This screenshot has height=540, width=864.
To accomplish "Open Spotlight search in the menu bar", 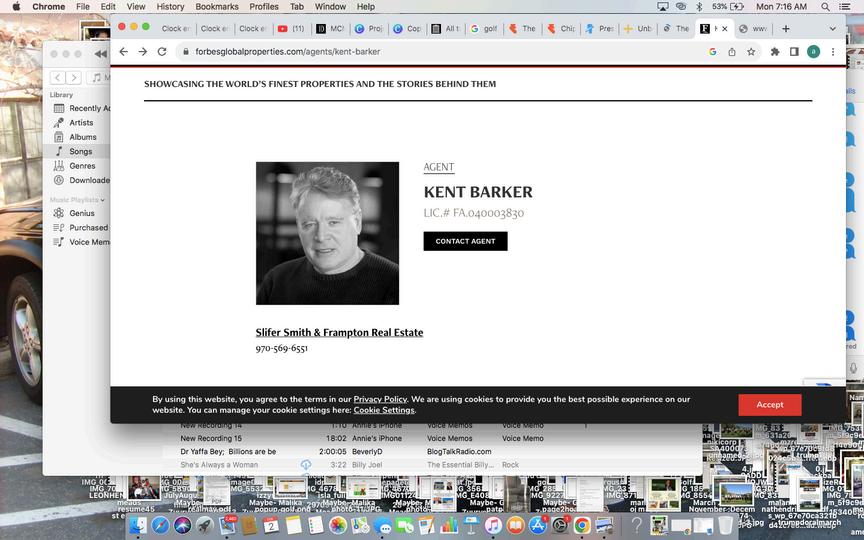I will [825, 7].
